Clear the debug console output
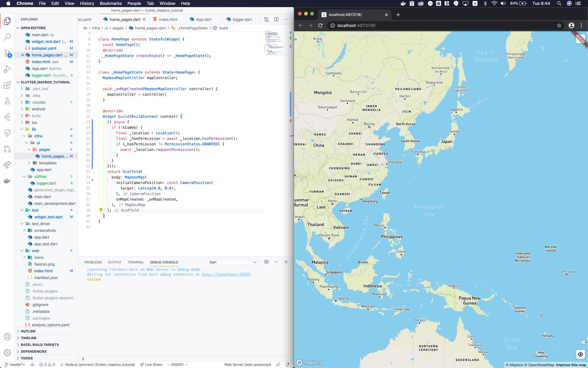588x368 pixels. (267, 262)
